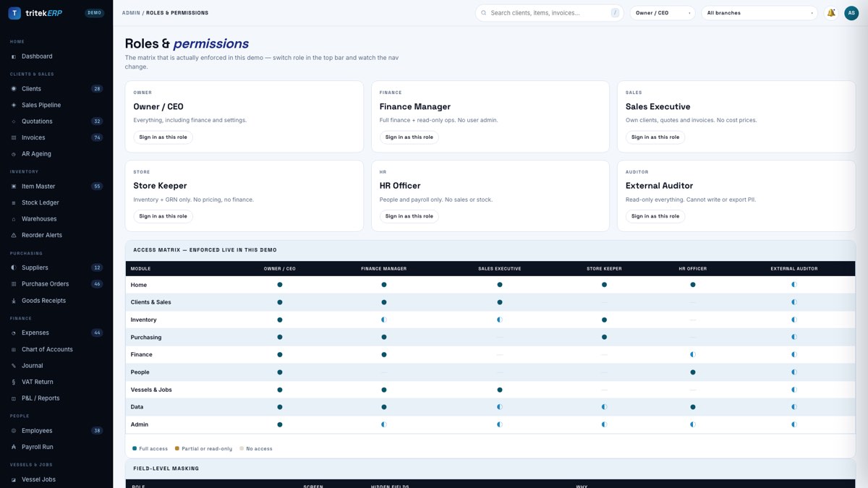The height and width of the screenshot is (488, 868).
Task: Click the Inventory row Finance Manager half-dot
Action: coord(384,320)
